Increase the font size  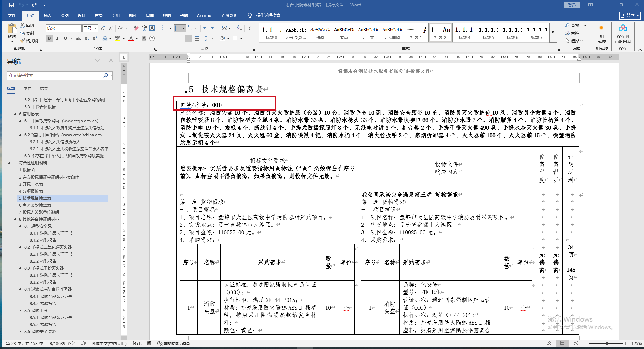tap(103, 28)
